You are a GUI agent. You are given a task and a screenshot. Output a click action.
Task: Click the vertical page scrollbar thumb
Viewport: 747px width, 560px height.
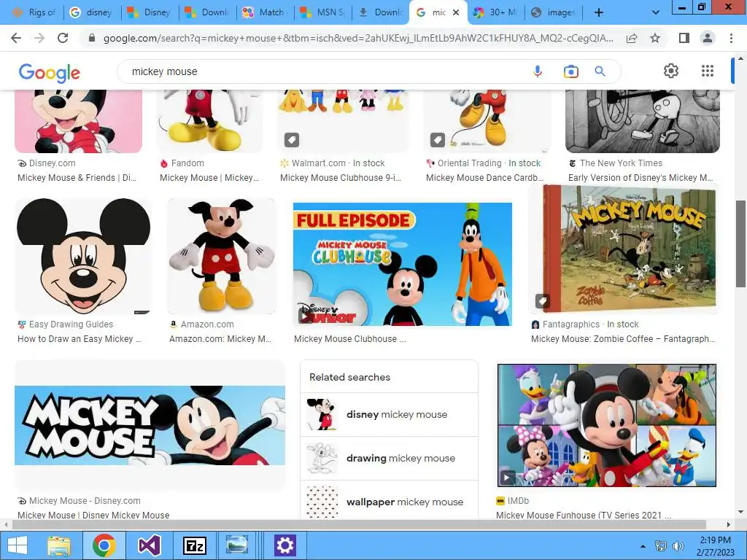(741, 244)
